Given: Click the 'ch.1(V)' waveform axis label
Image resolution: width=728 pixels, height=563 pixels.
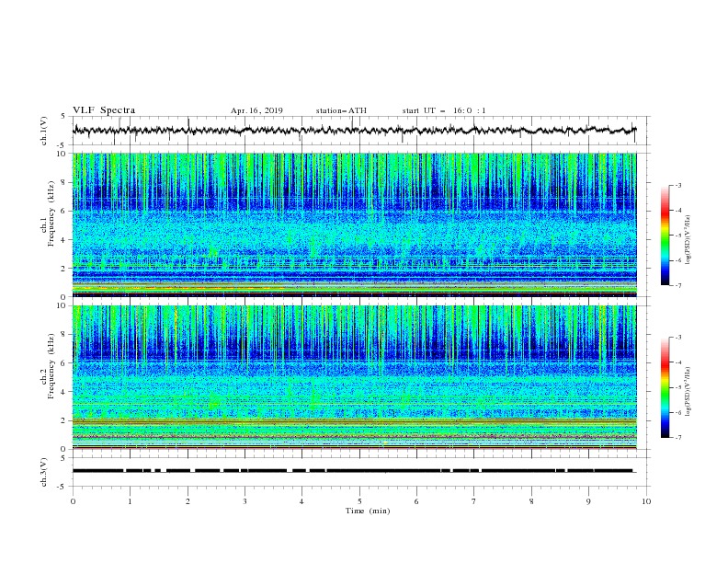Looking at the screenshot, I should tap(44, 131).
